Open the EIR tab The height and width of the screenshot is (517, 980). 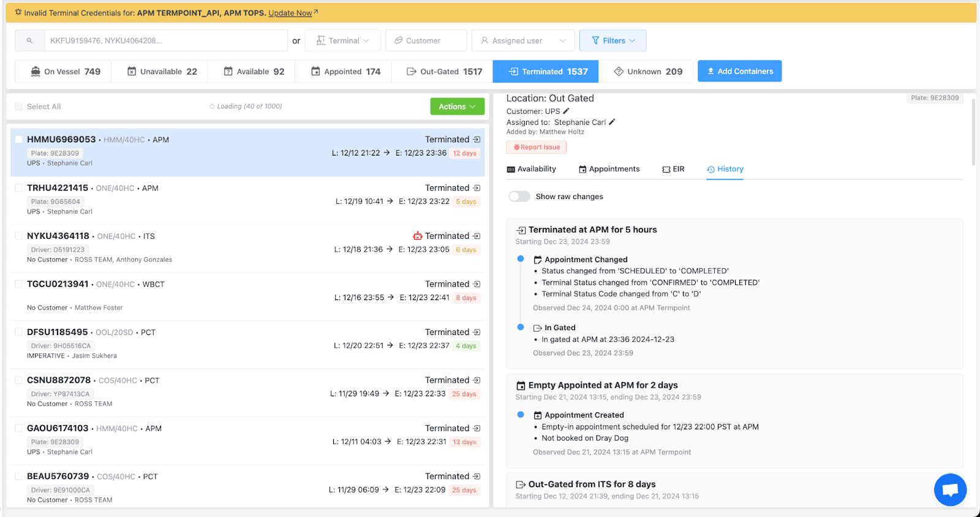pos(673,169)
